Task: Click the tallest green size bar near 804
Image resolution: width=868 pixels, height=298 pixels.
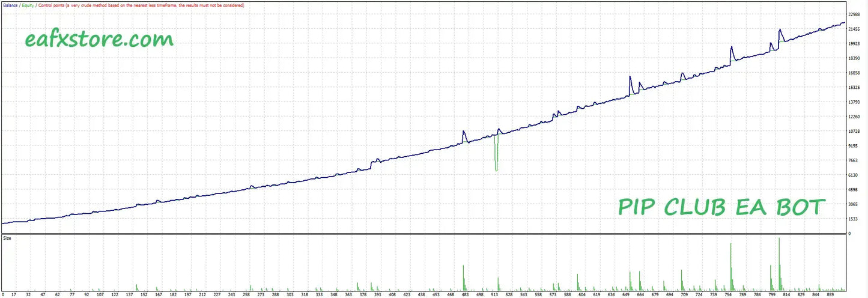Action: (x=779, y=263)
